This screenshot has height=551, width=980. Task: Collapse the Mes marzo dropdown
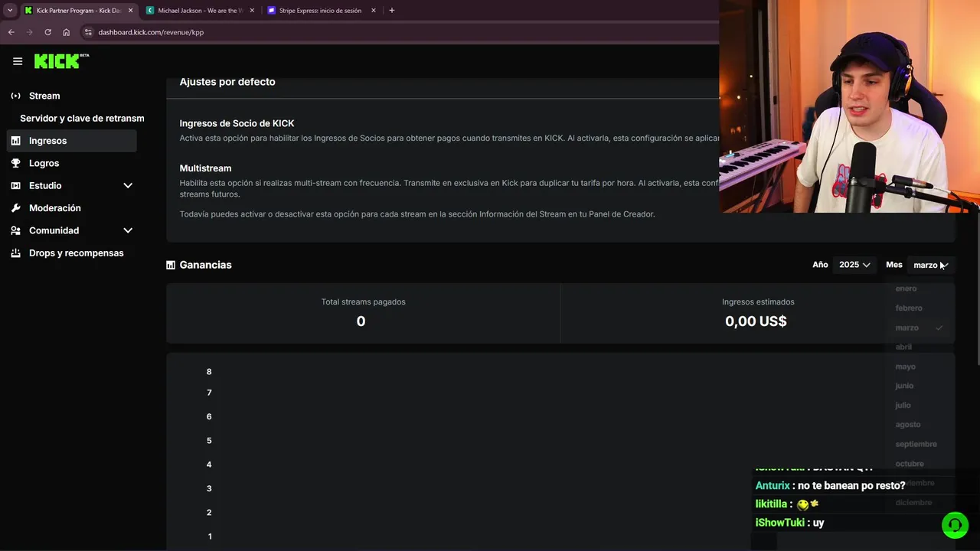[931, 265]
